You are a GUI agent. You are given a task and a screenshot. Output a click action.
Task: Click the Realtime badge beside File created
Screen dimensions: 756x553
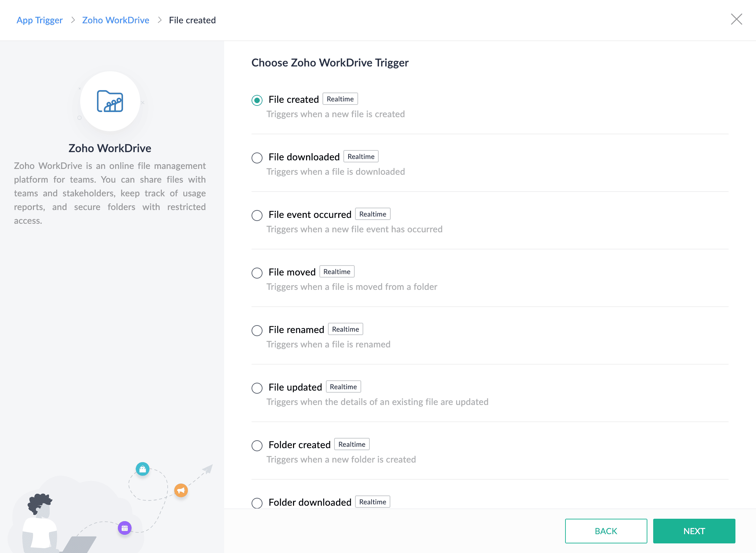(x=340, y=99)
